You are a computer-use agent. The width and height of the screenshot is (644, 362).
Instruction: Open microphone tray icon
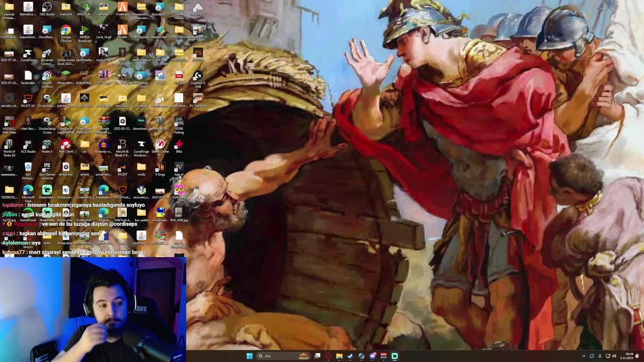tap(600, 356)
